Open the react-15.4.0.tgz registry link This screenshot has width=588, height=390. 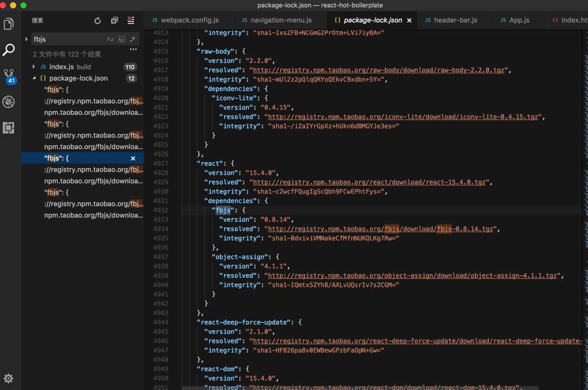pos(369,182)
